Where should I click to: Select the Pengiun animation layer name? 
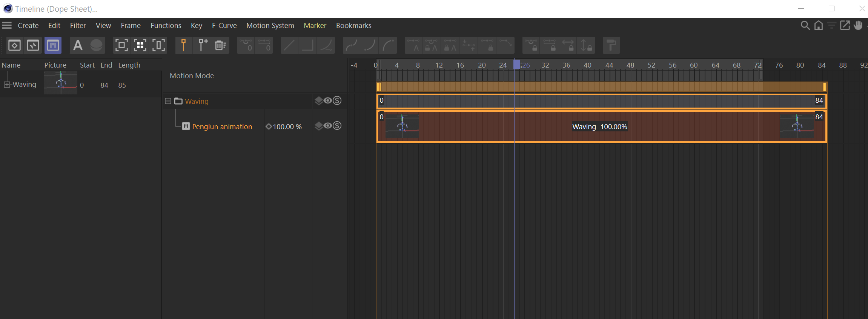222,126
